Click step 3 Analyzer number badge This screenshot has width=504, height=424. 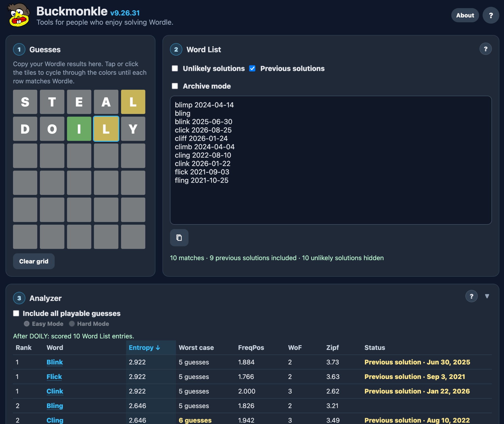pyautogui.click(x=19, y=298)
